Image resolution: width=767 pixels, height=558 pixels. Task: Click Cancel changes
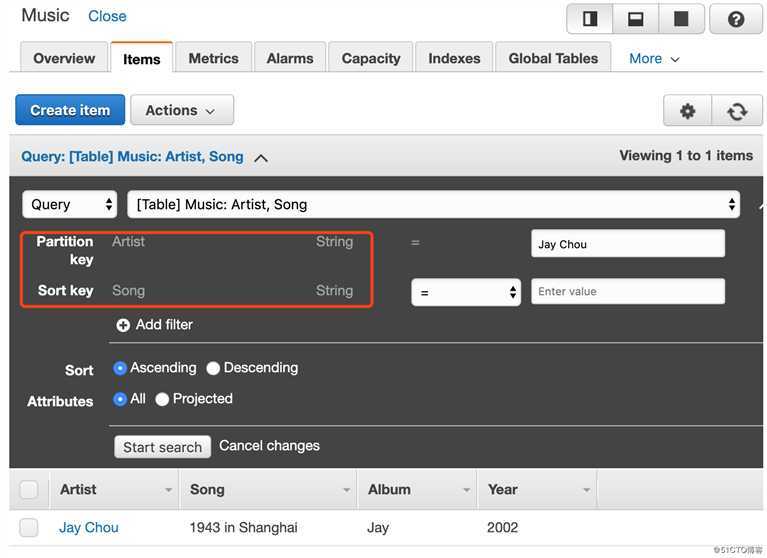pyautogui.click(x=269, y=446)
